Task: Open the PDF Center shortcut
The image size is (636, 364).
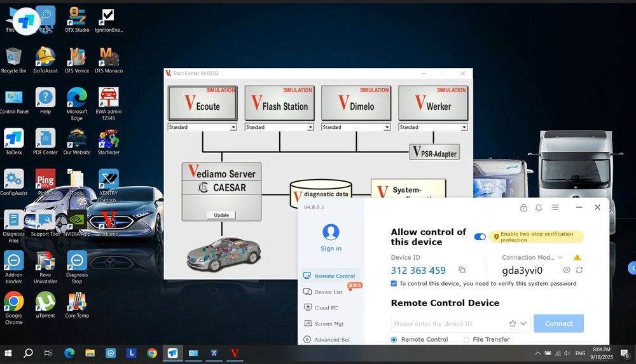Action: (45, 142)
